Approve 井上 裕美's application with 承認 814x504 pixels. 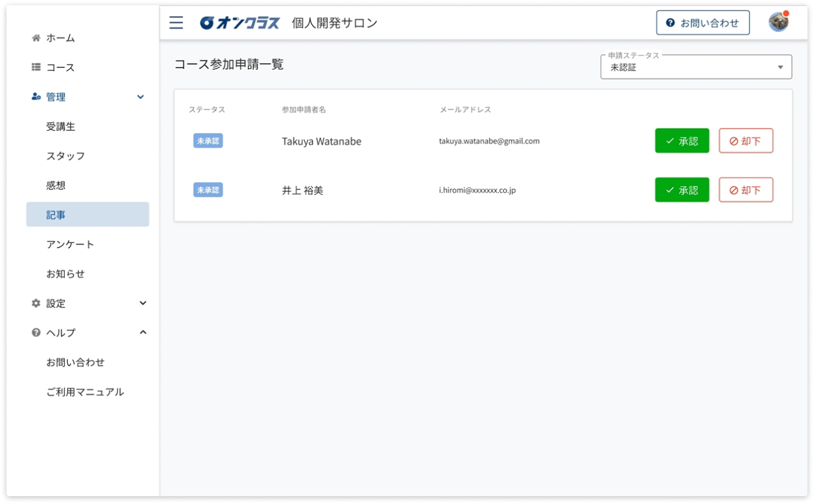(x=681, y=190)
